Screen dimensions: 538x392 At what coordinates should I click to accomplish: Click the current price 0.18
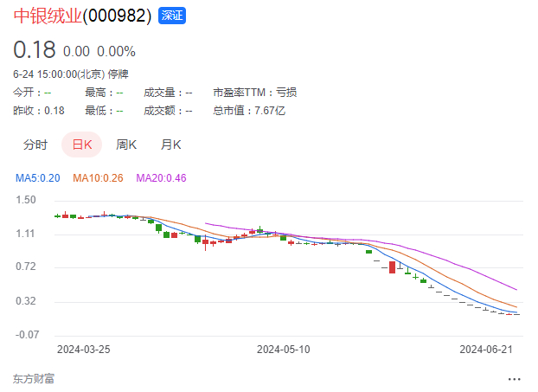click(x=35, y=50)
